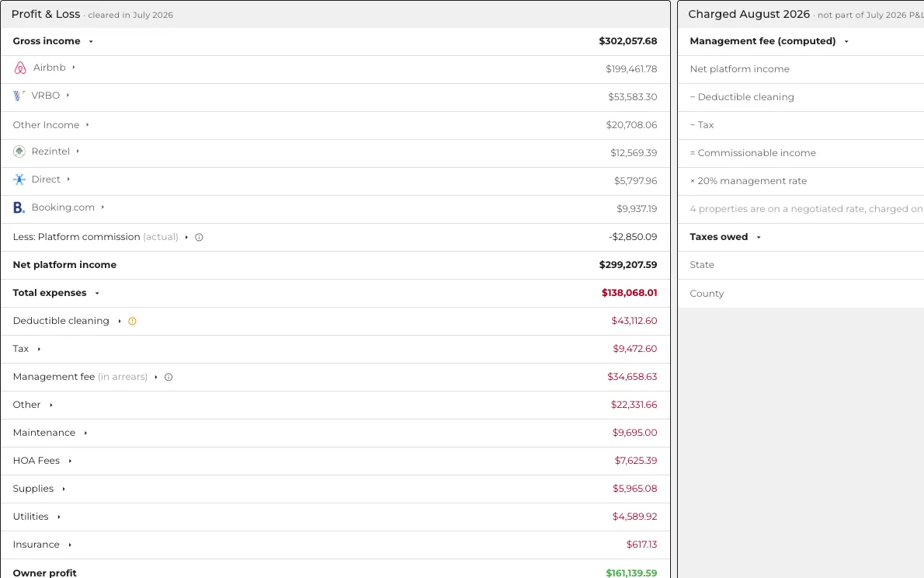Click the Charged August 2026 panel heading
This screenshot has height=578, width=924.
coord(749,14)
